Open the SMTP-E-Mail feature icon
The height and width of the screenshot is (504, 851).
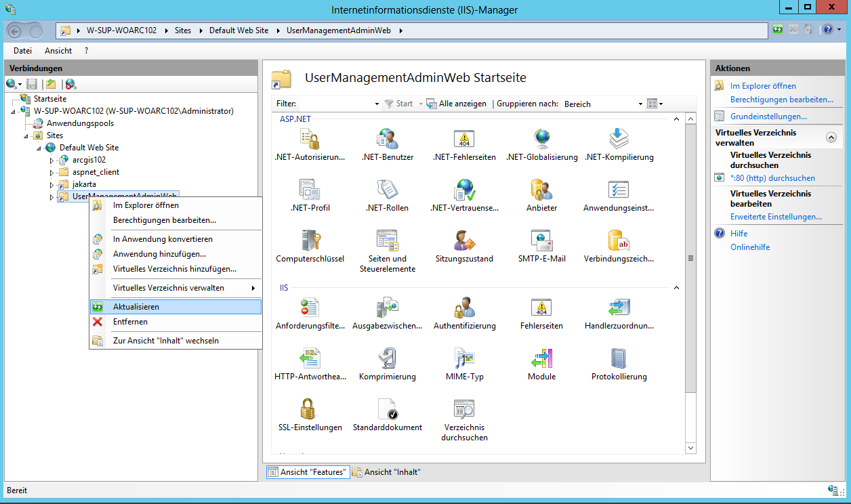[x=541, y=241]
